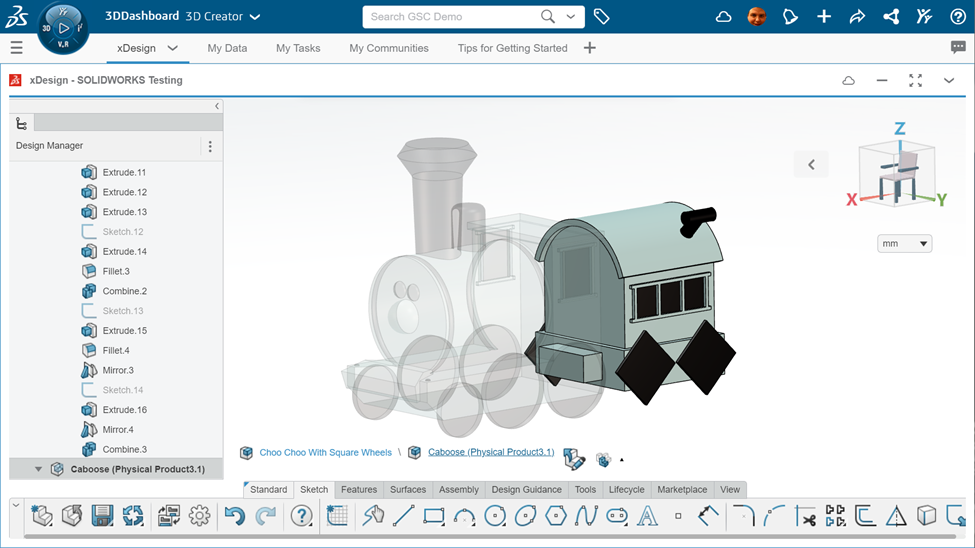Open the chat messages icon
975x548 pixels.
[x=958, y=47]
